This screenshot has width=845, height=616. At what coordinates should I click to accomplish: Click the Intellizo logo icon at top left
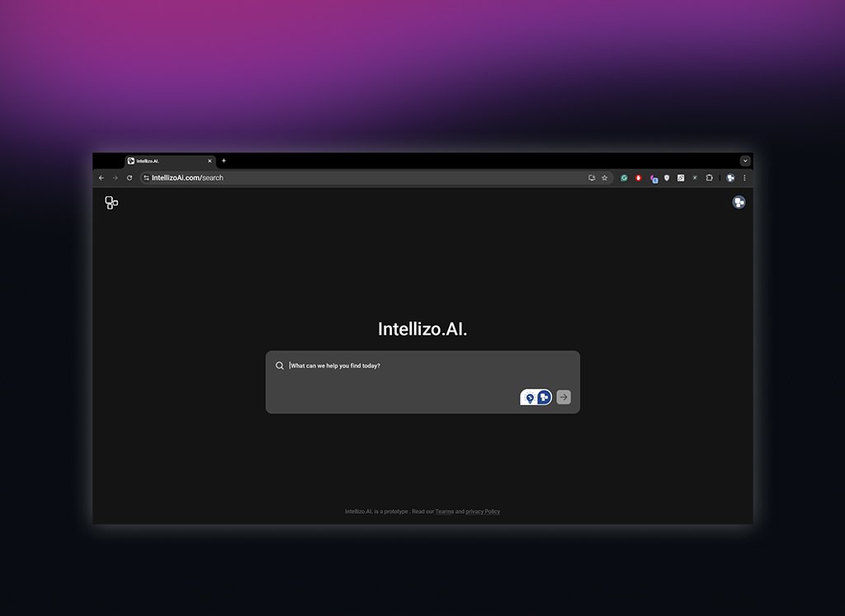(111, 203)
